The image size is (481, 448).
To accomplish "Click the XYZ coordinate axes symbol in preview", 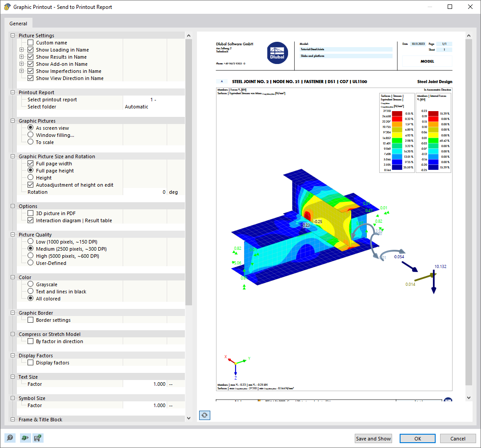I will [x=237, y=367].
